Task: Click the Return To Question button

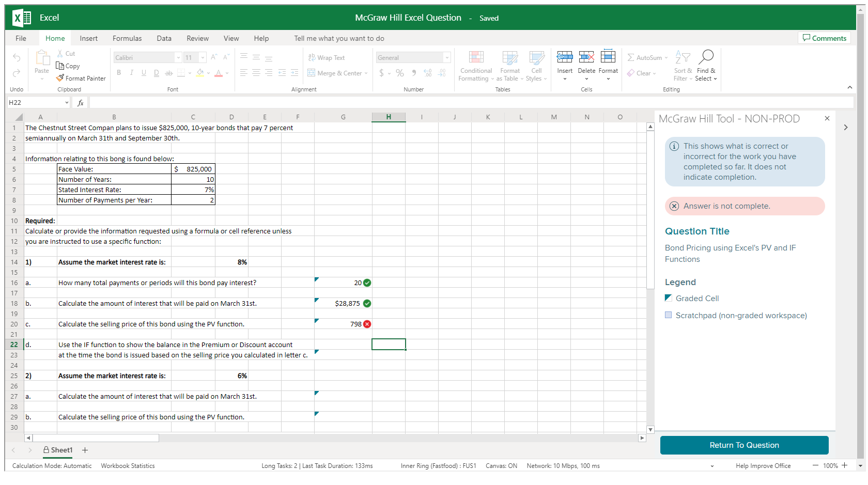Action: click(744, 445)
